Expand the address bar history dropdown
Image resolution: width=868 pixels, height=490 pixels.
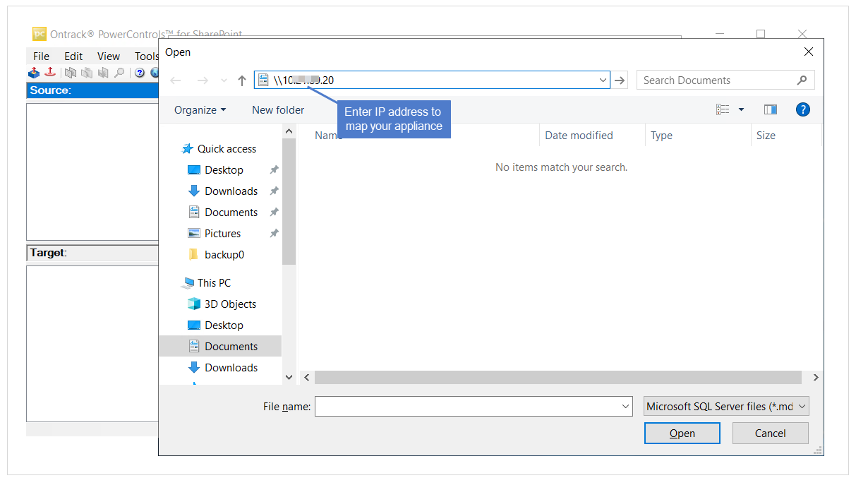point(603,80)
